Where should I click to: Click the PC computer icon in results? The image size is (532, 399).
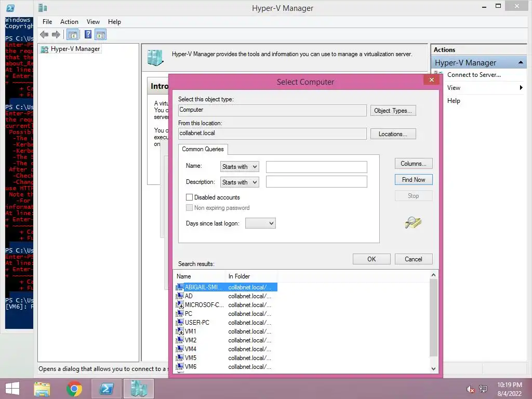coord(180,313)
